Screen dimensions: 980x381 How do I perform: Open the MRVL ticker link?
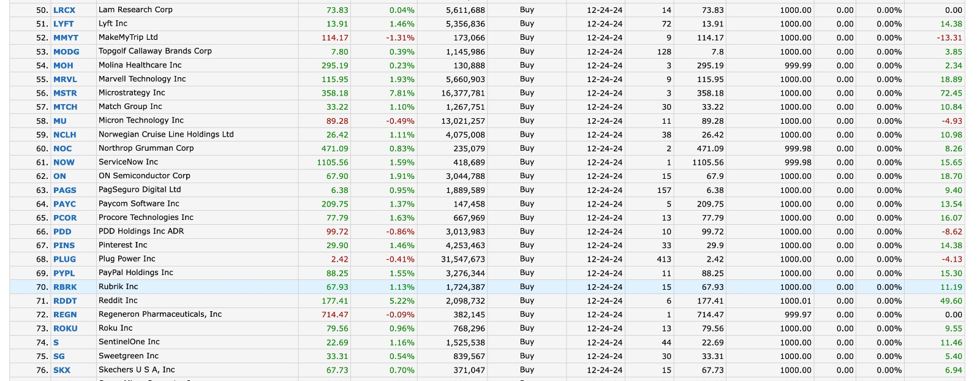coord(65,80)
